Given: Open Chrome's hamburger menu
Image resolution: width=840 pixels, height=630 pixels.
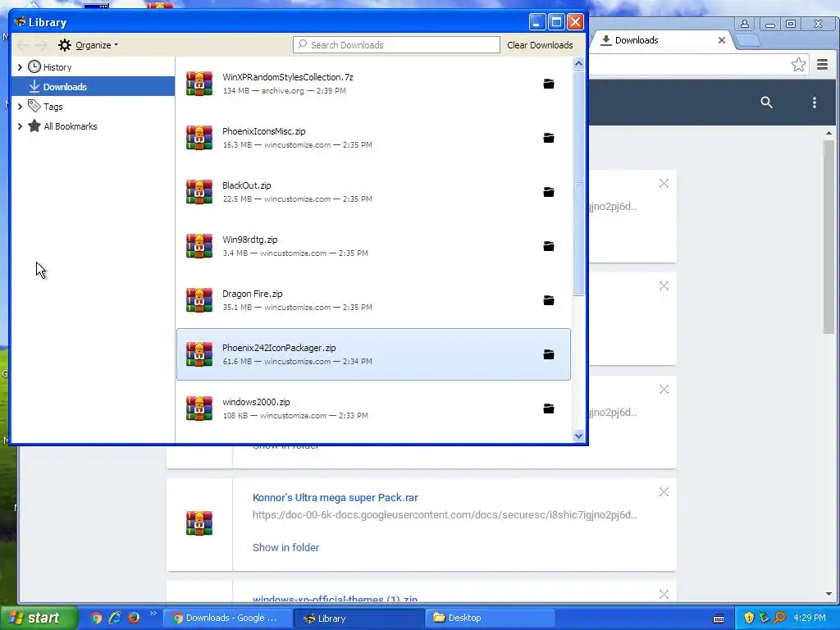Looking at the screenshot, I should (823, 65).
